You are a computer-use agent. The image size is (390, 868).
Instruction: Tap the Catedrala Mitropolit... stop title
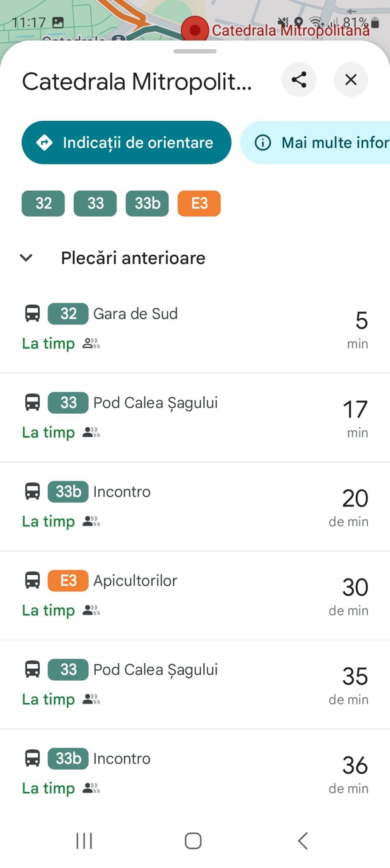click(x=137, y=81)
